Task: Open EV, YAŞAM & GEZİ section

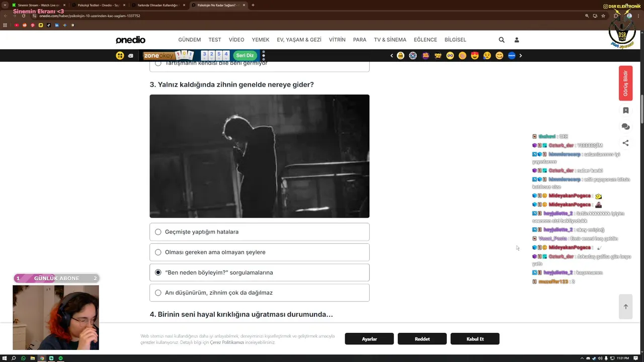Action: pos(299,40)
